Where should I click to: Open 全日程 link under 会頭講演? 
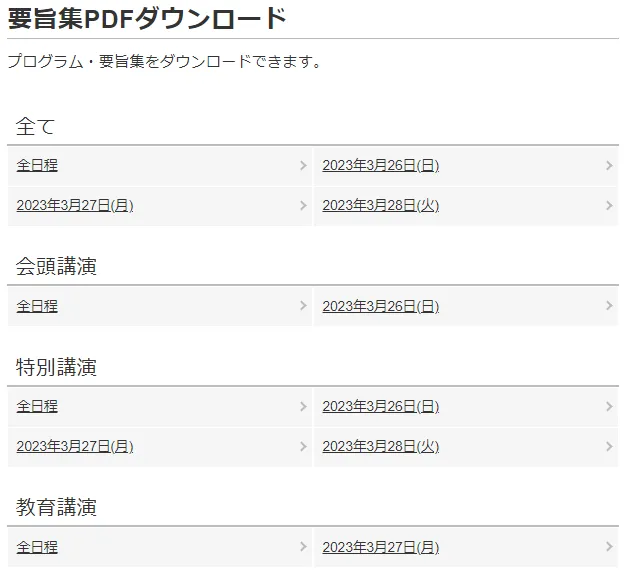tap(37, 306)
